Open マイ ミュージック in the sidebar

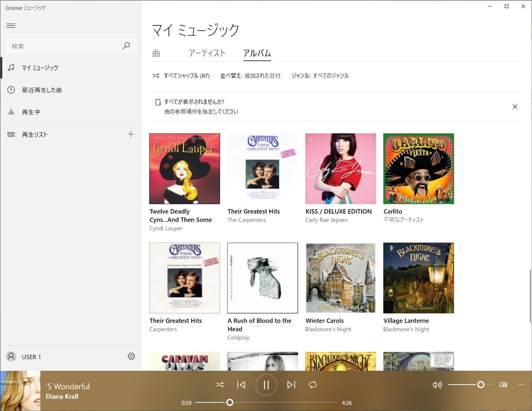[71, 68]
